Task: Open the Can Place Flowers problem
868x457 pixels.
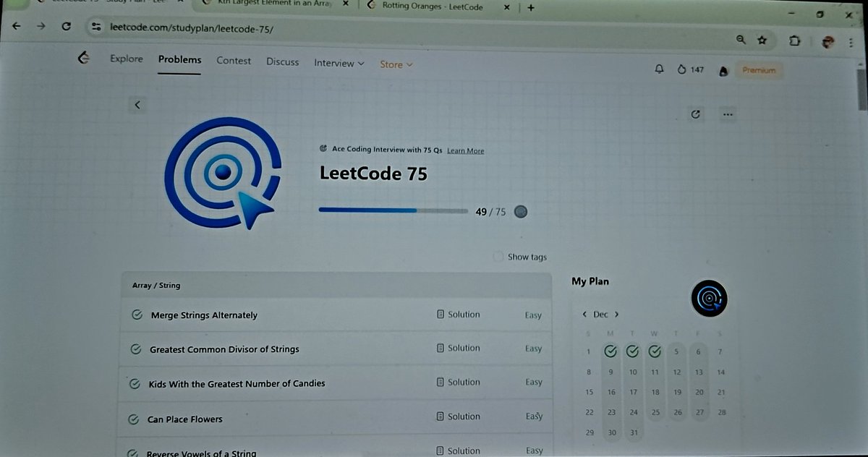Action: click(184, 419)
